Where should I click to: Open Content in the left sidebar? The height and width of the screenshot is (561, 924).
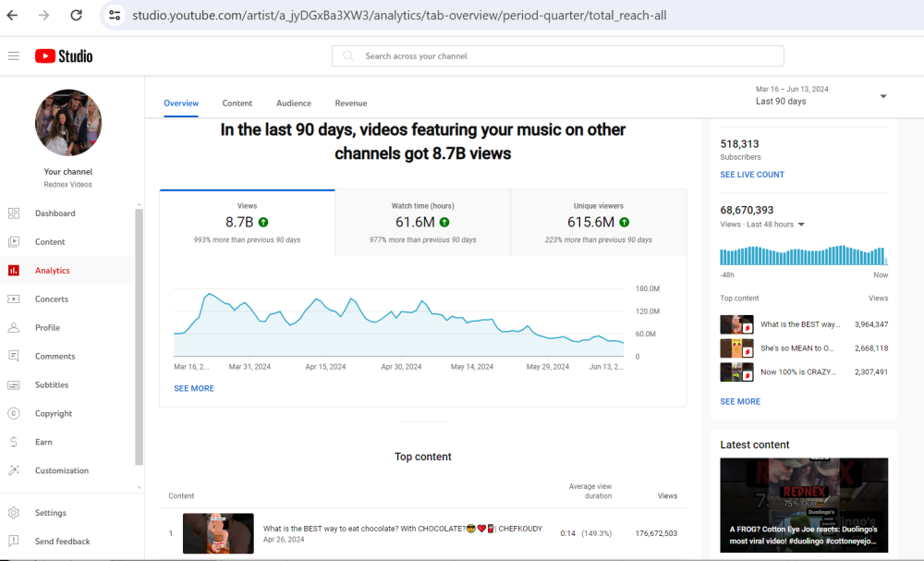click(x=67, y=241)
